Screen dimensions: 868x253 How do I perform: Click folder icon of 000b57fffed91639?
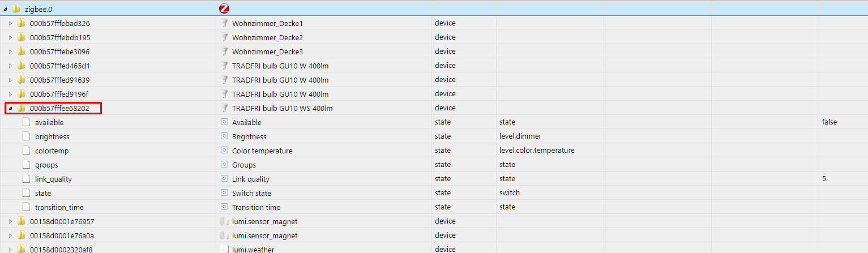tap(21, 80)
